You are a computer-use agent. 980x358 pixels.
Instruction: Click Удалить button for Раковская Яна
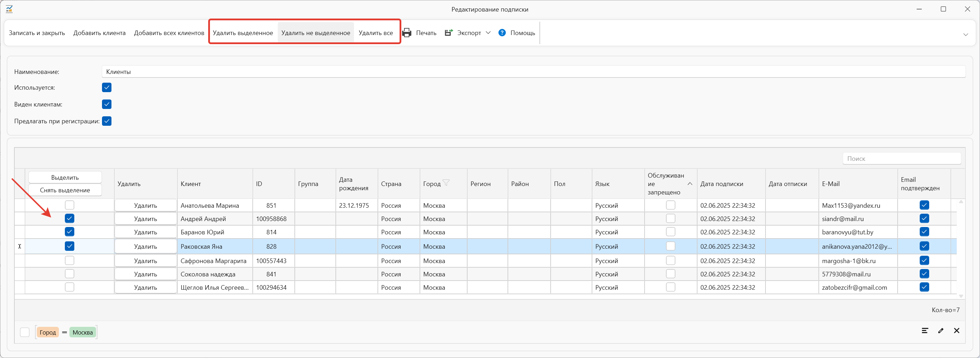146,247
